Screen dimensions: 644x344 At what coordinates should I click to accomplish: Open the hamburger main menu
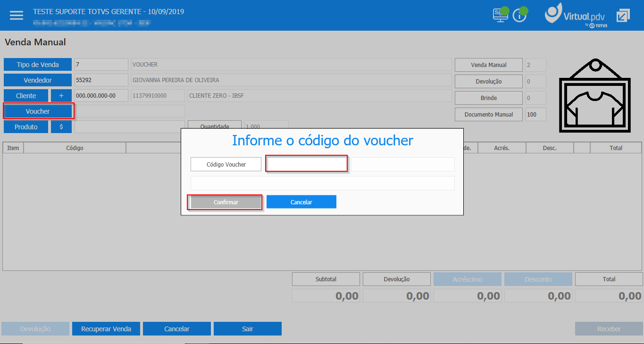[x=17, y=15]
